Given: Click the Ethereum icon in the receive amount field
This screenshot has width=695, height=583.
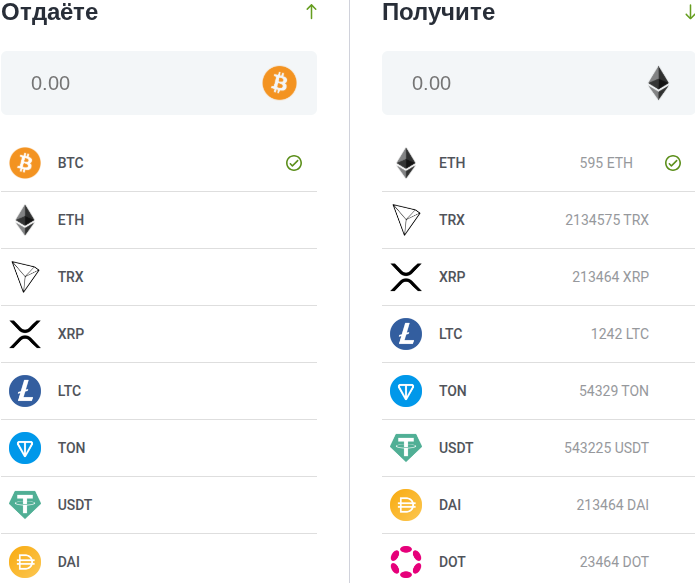Looking at the screenshot, I should pos(658,83).
